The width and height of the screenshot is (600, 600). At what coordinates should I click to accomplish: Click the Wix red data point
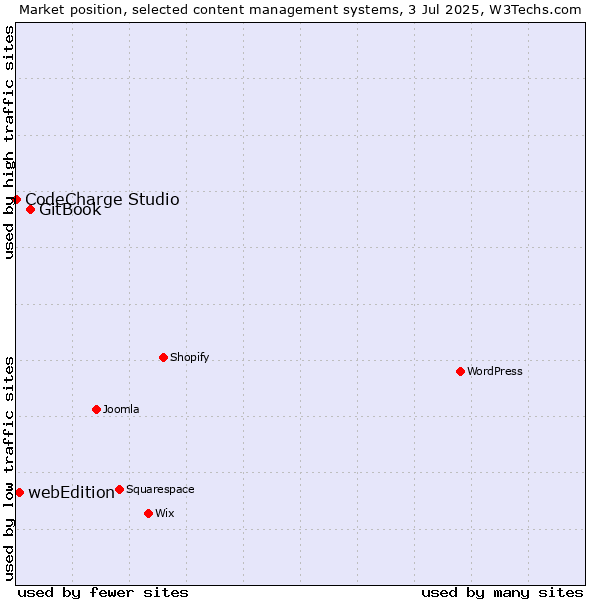tap(148, 514)
